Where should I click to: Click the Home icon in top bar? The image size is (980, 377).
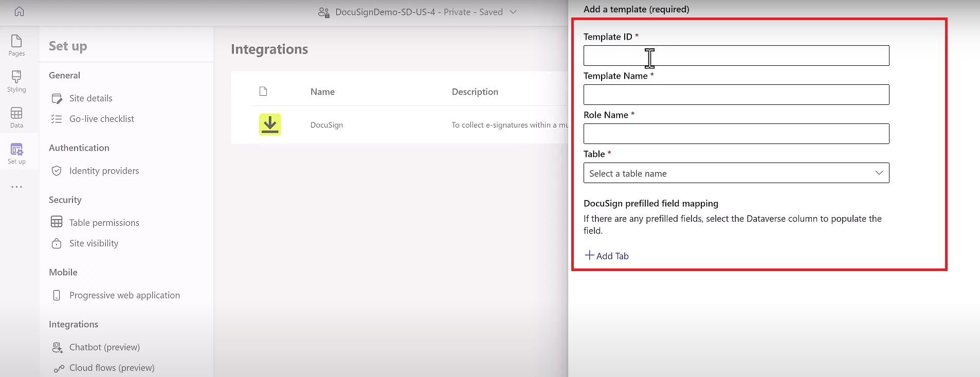point(19,11)
